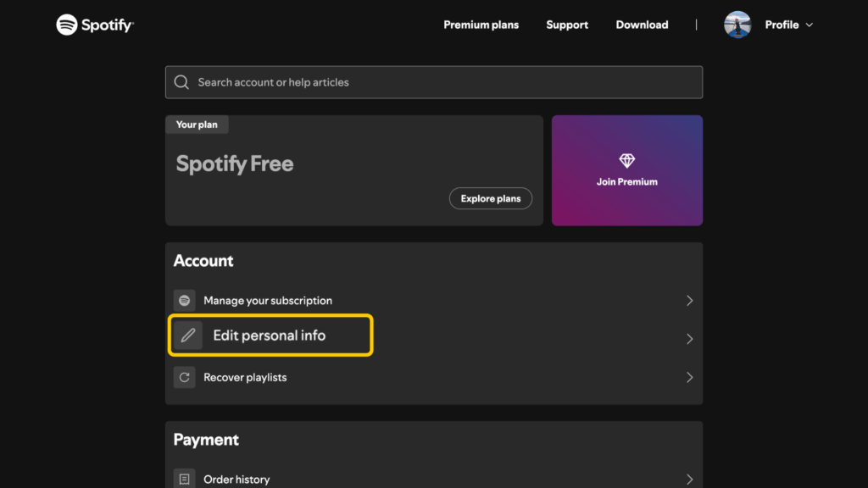Go to Premium plans in navigation
868x488 pixels.
point(481,25)
